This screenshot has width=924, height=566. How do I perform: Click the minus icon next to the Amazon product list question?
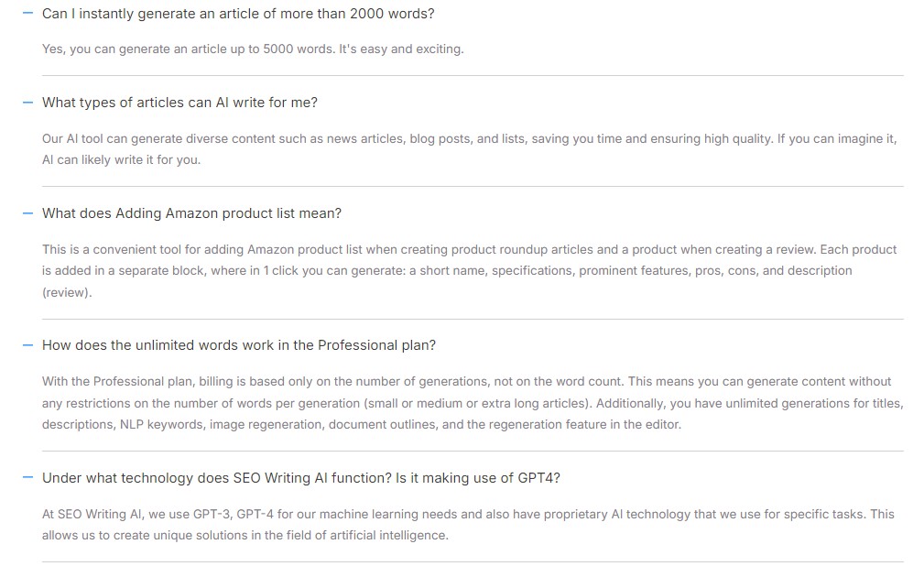pyautogui.click(x=27, y=213)
